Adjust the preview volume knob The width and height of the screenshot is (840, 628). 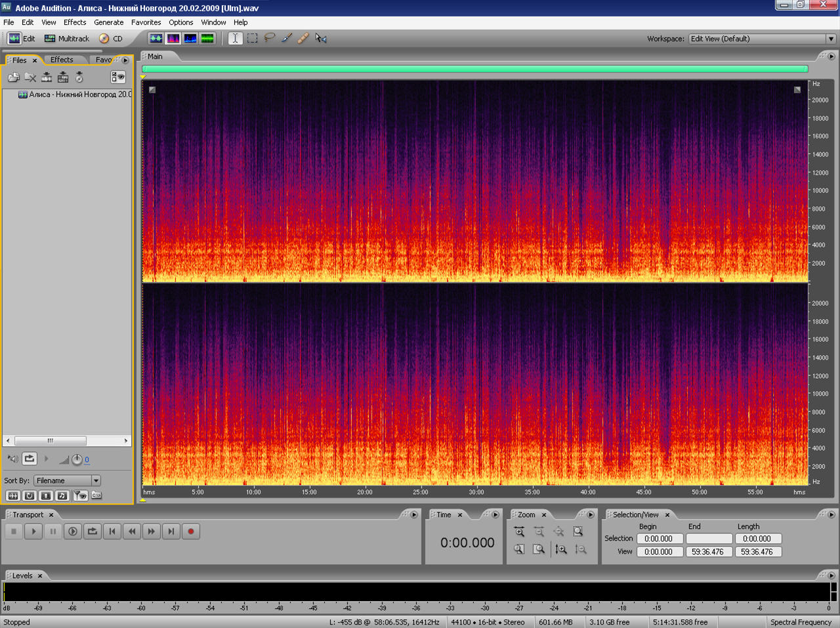point(77,459)
